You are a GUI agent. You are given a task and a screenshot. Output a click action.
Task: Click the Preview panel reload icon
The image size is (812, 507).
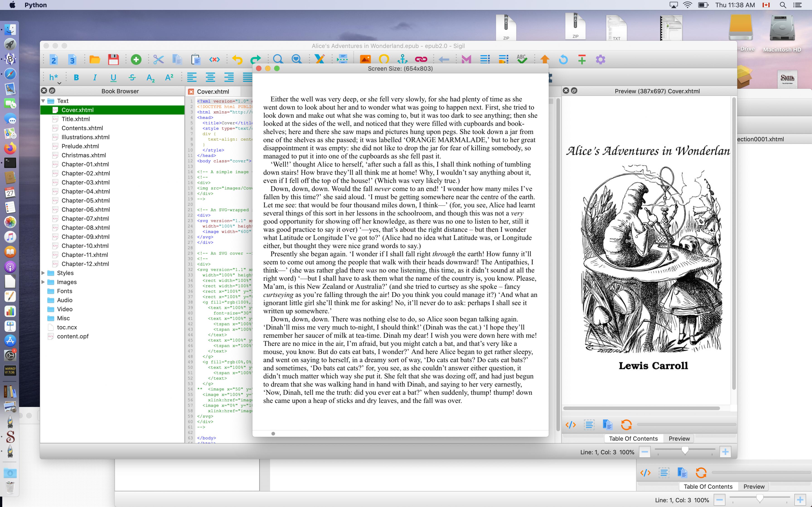tap(626, 425)
